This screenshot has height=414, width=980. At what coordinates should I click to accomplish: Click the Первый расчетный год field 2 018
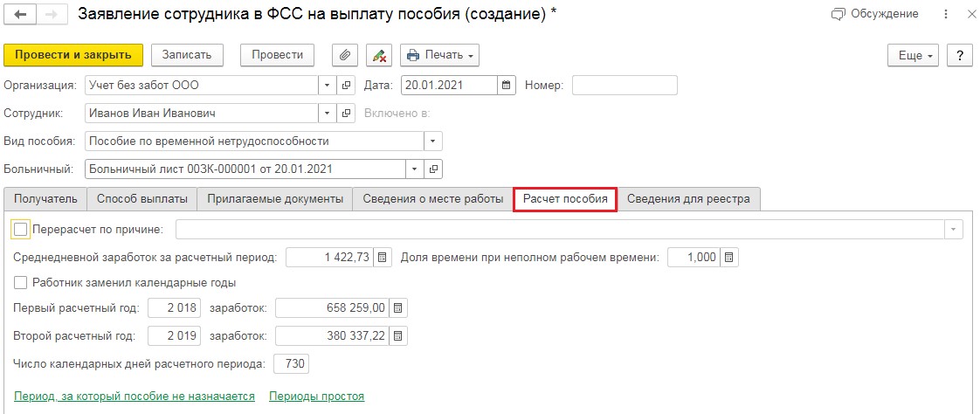click(175, 307)
